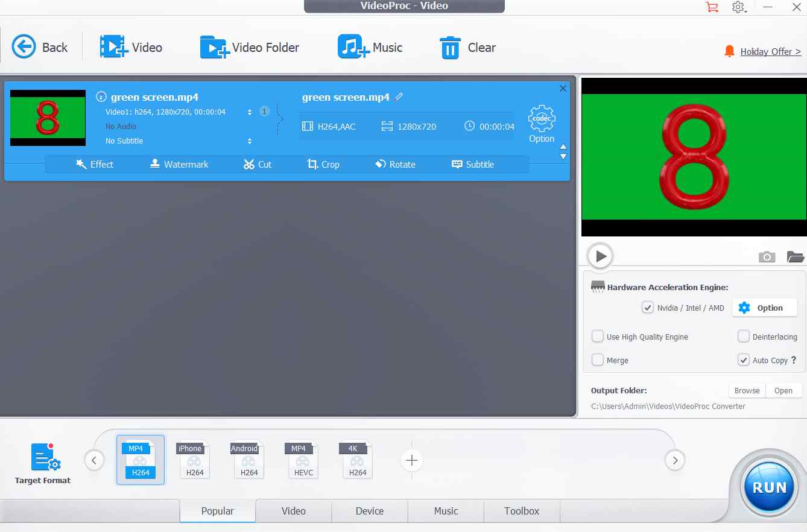Image resolution: width=807 pixels, height=532 pixels.
Task: Click the RUN button
Action: click(770, 487)
